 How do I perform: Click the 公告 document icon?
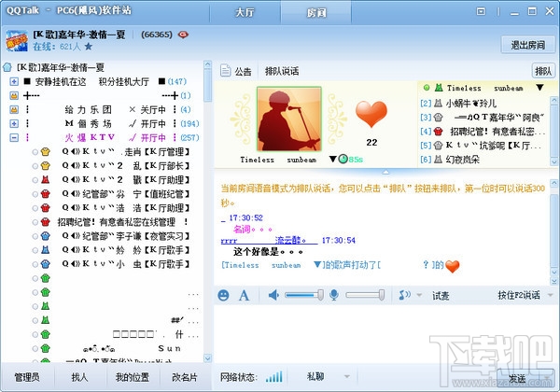tap(225, 71)
